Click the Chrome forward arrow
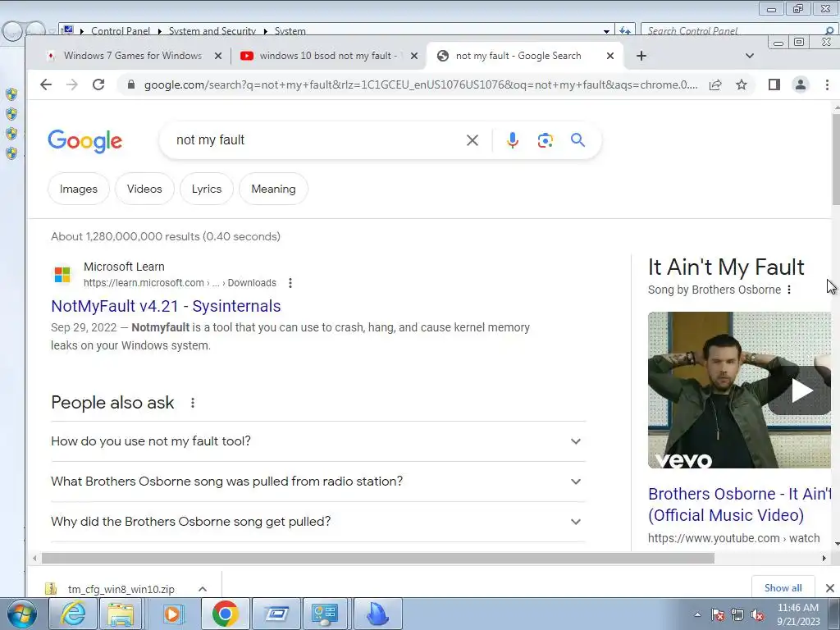Image resolution: width=840 pixels, height=630 pixels. pyautogui.click(x=72, y=84)
